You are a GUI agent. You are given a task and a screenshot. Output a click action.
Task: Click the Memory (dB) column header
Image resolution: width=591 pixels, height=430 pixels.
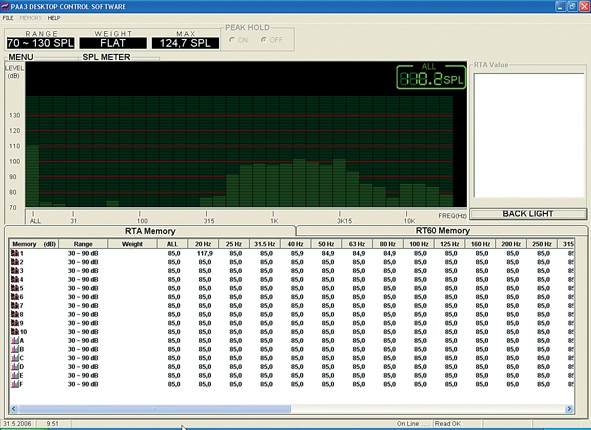pos(34,244)
